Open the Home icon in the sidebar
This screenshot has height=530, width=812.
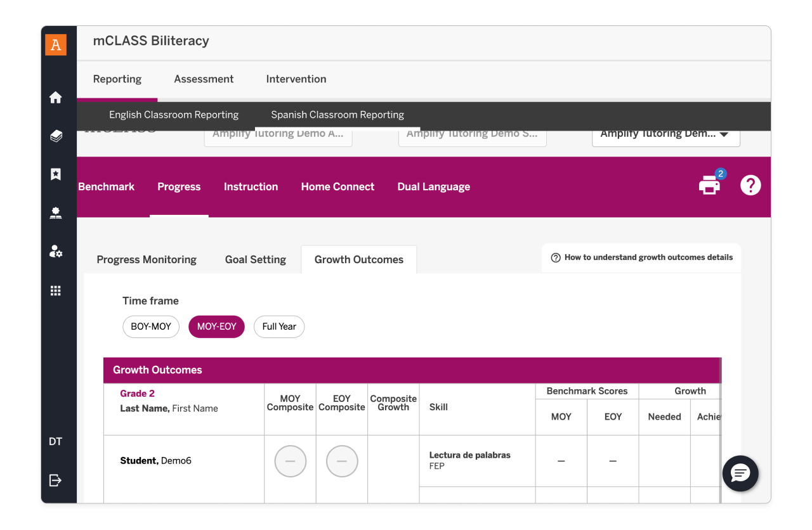56,98
